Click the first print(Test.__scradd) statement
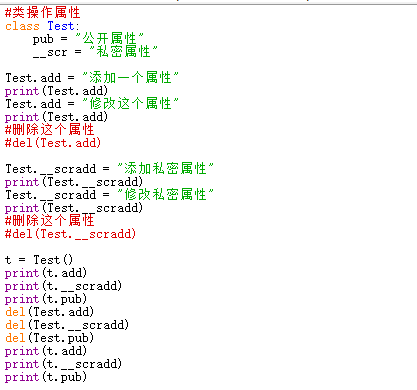Screen dimensions: 417x390 [x=74, y=182]
